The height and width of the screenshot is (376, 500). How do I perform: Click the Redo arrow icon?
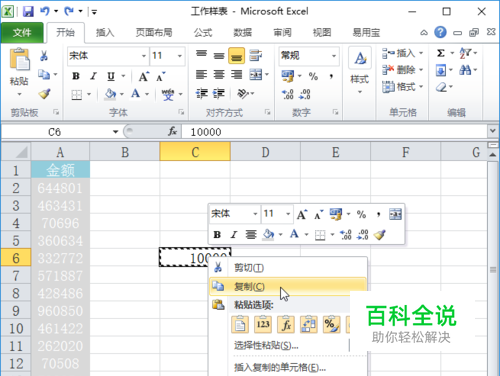pos(69,12)
